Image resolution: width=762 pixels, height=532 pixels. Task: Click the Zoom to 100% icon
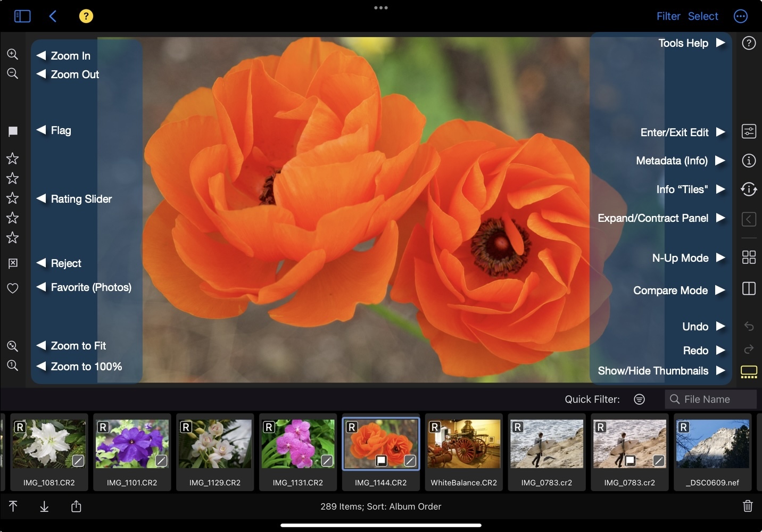12,365
